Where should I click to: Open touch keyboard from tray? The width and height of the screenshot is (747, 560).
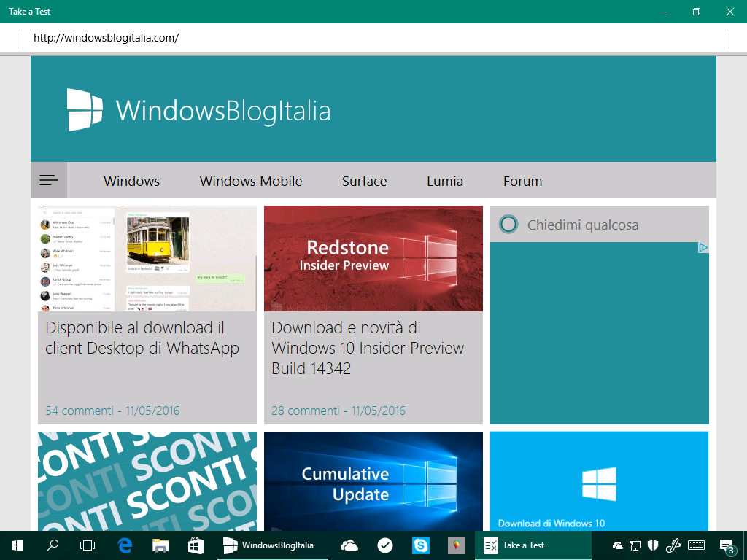click(697, 545)
